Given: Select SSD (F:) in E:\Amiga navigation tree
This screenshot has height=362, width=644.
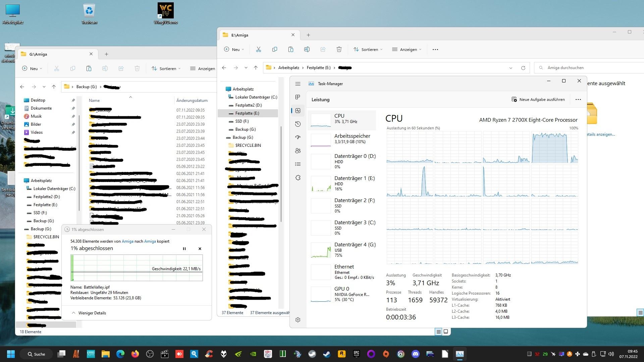Looking at the screenshot, I should 242,121.
